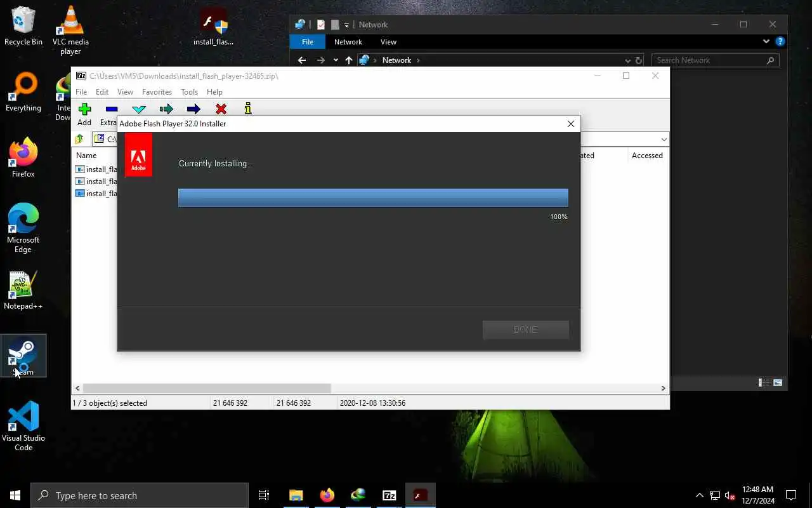Screen dimensions: 812x508
Task: Select the Steam desktop shortcut
Action: pos(23,356)
